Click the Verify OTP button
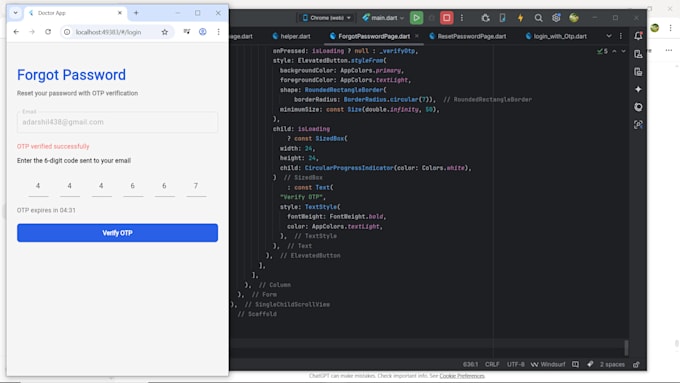 click(x=118, y=233)
